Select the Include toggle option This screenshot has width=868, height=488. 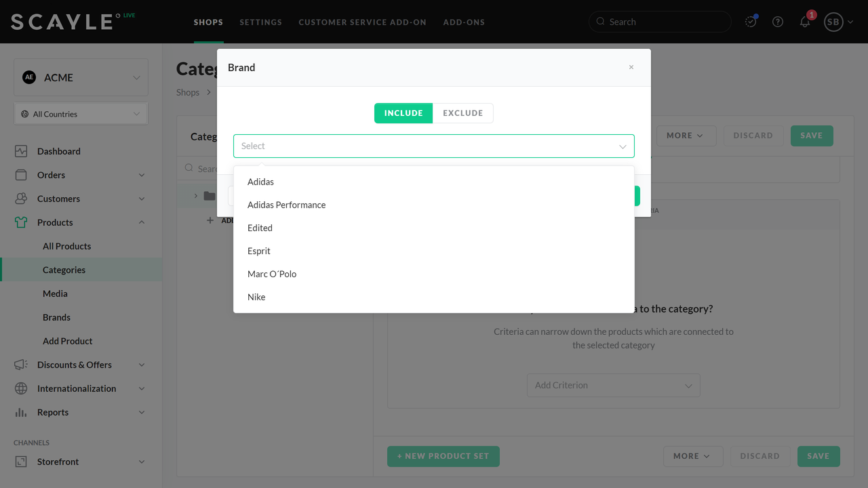(403, 113)
